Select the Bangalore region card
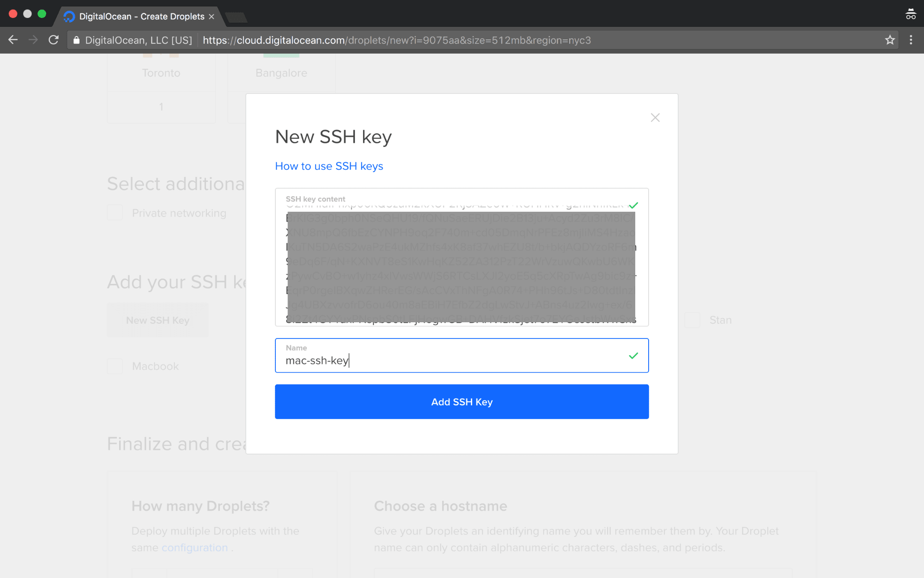The height and width of the screenshot is (578, 924). pyautogui.click(x=281, y=73)
